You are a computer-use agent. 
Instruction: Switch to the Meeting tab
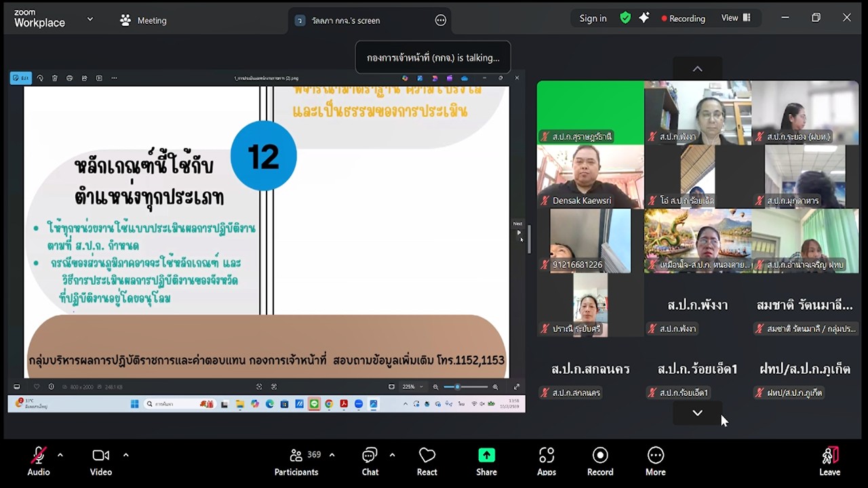click(143, 20)
